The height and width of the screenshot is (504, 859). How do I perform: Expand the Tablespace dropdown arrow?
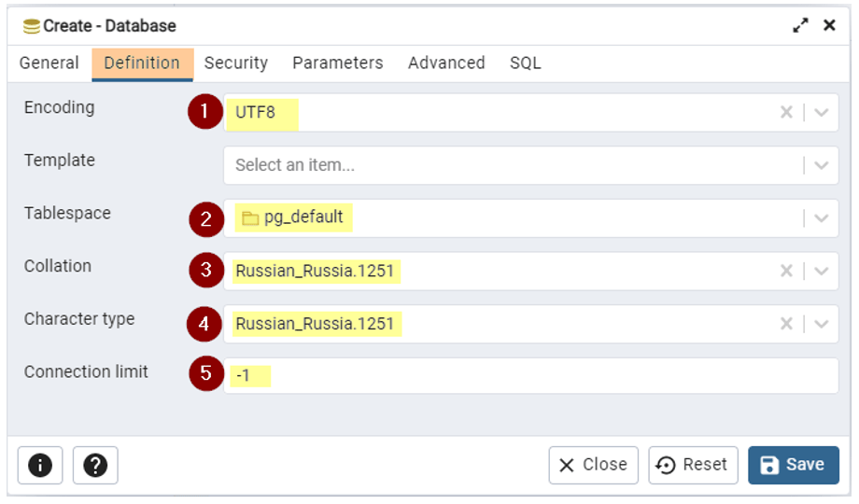coord(821,218)
